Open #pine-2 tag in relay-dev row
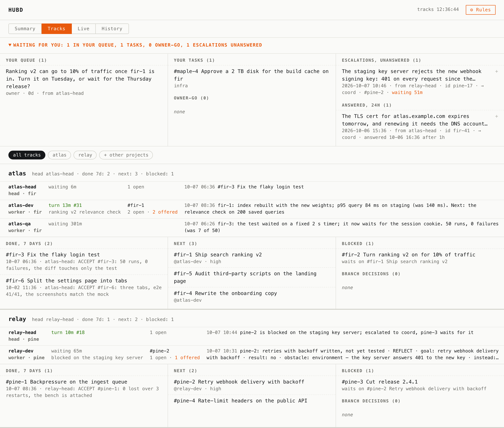Image resolution: width=504 pixels, height=428 pixels. 159,351
